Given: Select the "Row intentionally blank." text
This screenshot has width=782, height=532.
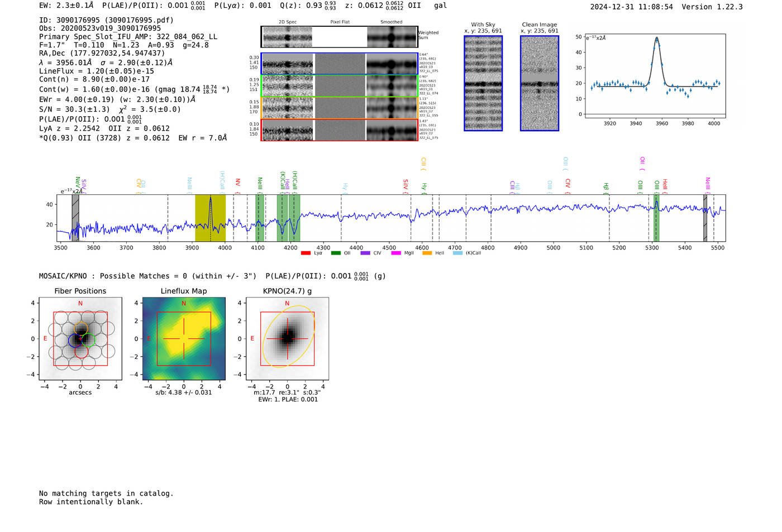Looking at the screenshot, I should coord(91,502).
